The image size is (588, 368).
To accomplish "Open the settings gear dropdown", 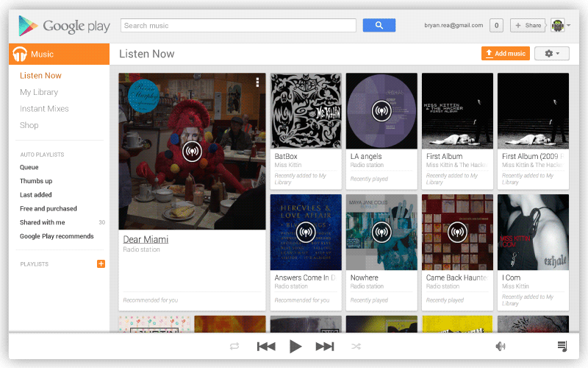I will 552,54.
